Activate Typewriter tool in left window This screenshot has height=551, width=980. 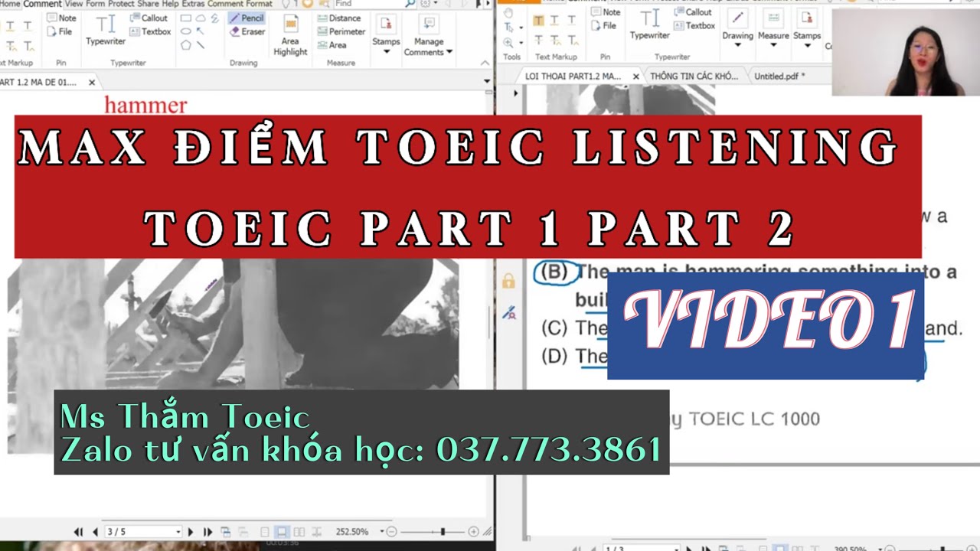tap(106, 31)
